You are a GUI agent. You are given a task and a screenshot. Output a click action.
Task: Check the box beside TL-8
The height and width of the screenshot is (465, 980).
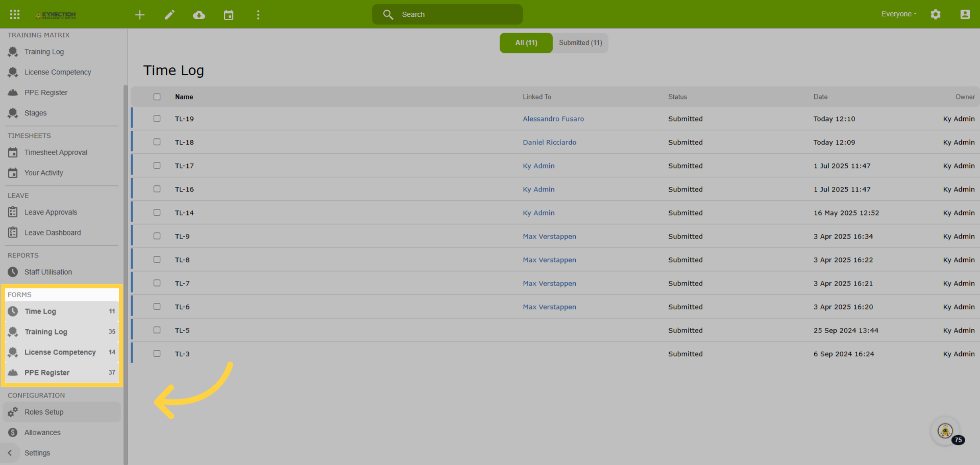click(157, 259)
